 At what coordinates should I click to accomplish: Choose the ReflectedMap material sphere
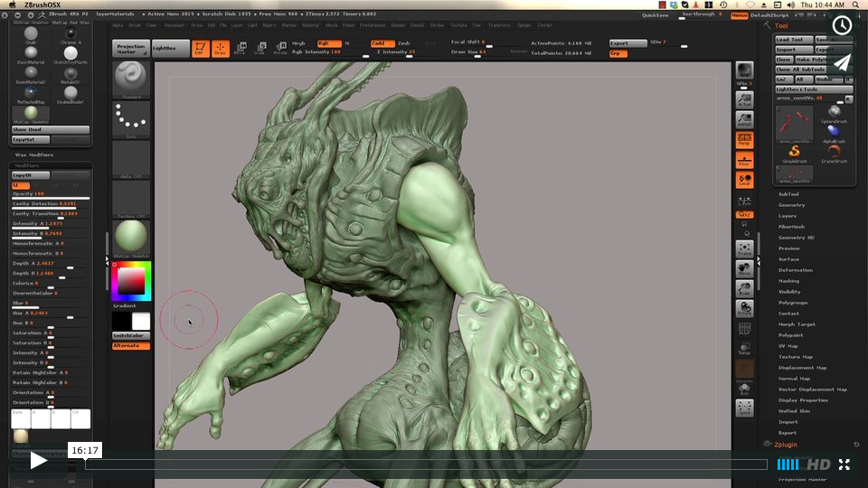[31, 95]
